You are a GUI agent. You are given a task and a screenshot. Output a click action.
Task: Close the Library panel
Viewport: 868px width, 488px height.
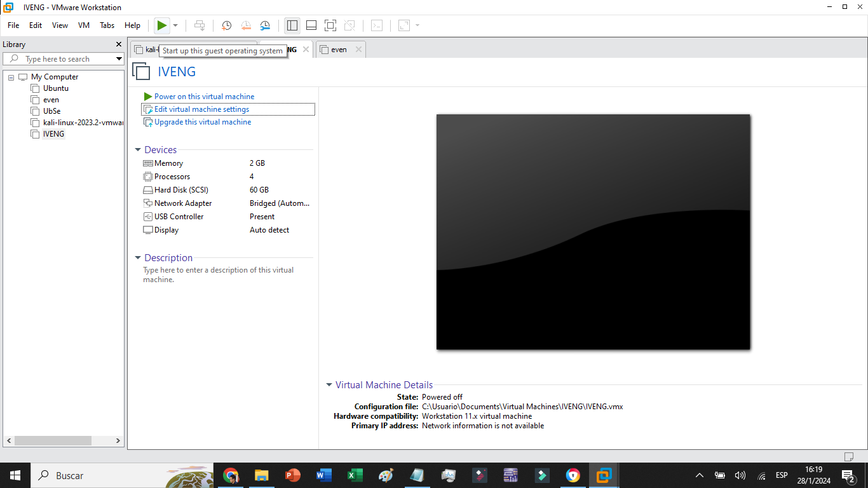118,44
